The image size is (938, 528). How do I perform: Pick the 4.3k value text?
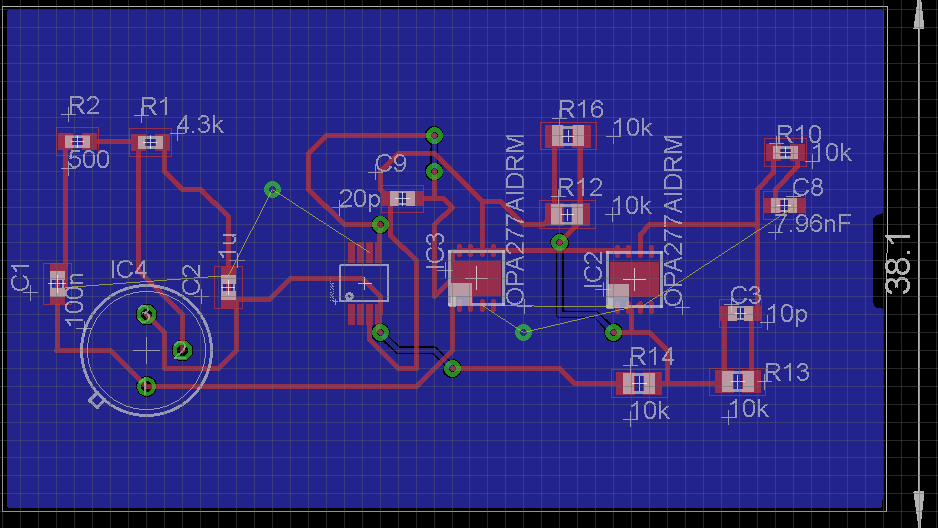point(200,125)
